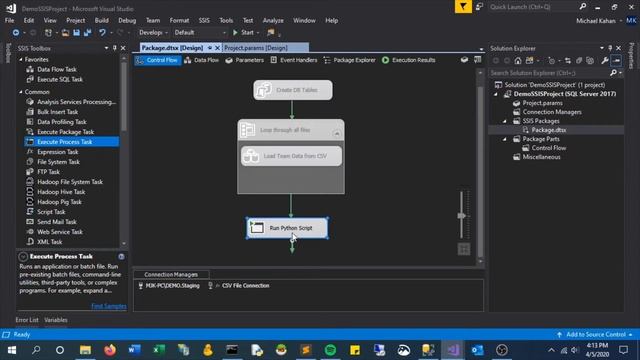The width and height of the screenshot is (640, 360).
Task: Click the Start debugging button
Action: (x=243, y=32)
